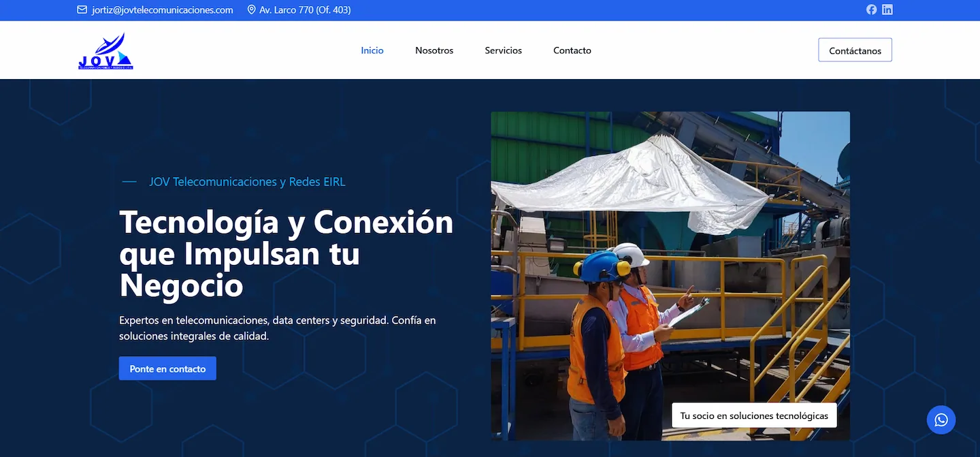Click the Ponte en contacto button
980x457 pixels.
pyautogui.click(x=167, y=368)
